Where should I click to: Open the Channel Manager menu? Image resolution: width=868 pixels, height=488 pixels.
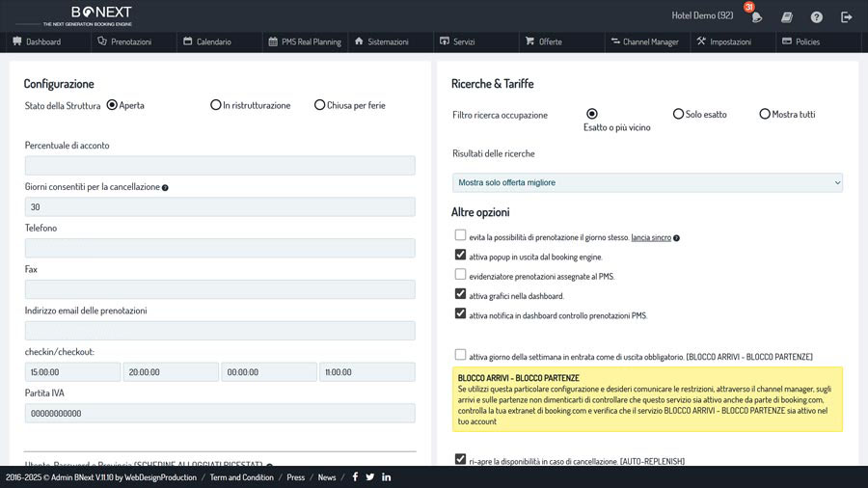[644, 42]
